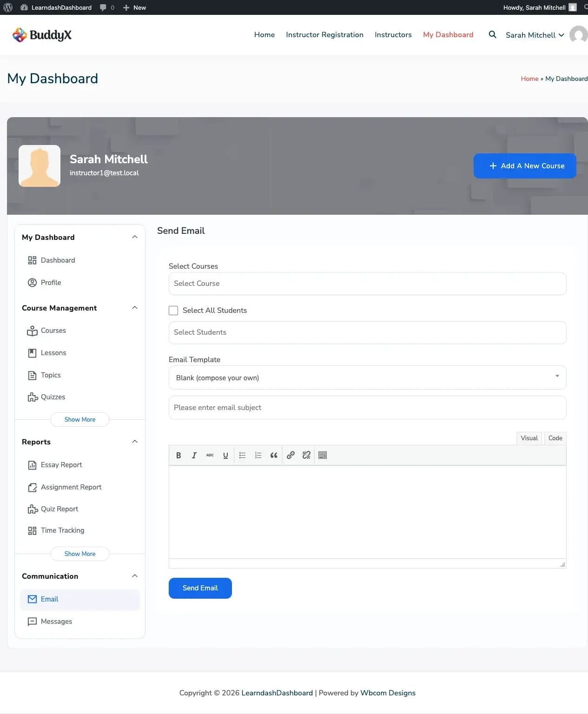
Task: Click the Select Course input field
Action: pos(367,284)
